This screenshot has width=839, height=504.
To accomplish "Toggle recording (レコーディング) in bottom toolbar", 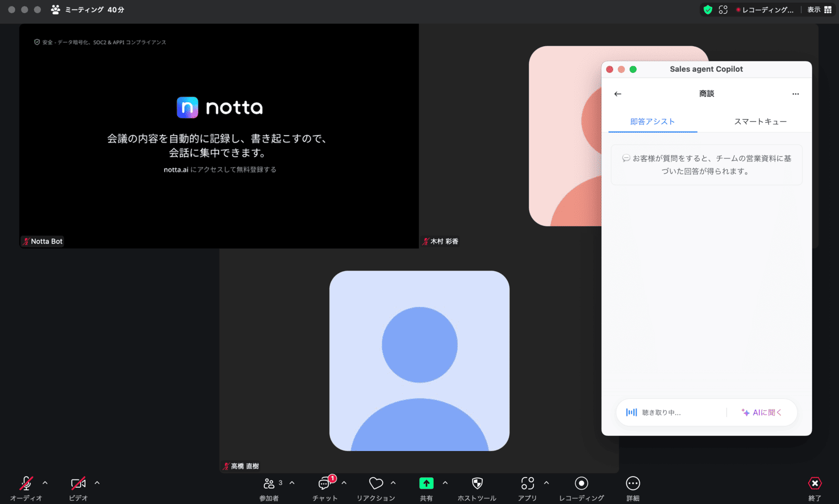I will (582, 483).
